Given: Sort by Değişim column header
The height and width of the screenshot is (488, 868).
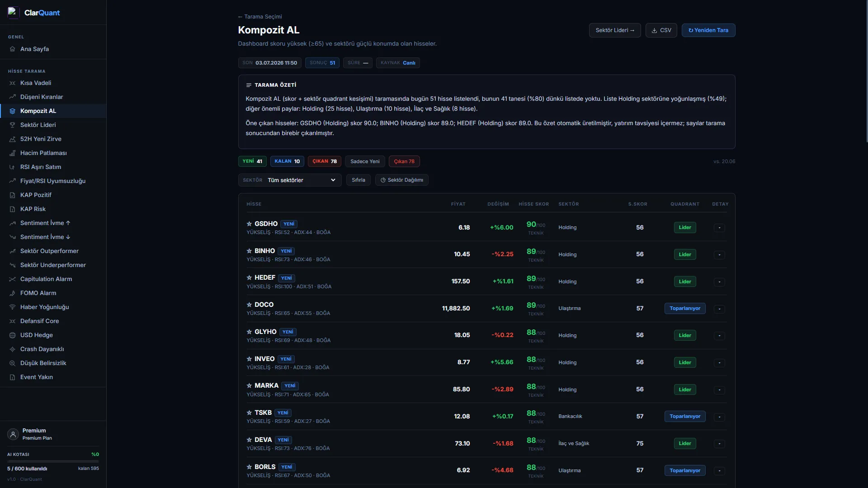Looking at the screenshot, I should (498, 204).
